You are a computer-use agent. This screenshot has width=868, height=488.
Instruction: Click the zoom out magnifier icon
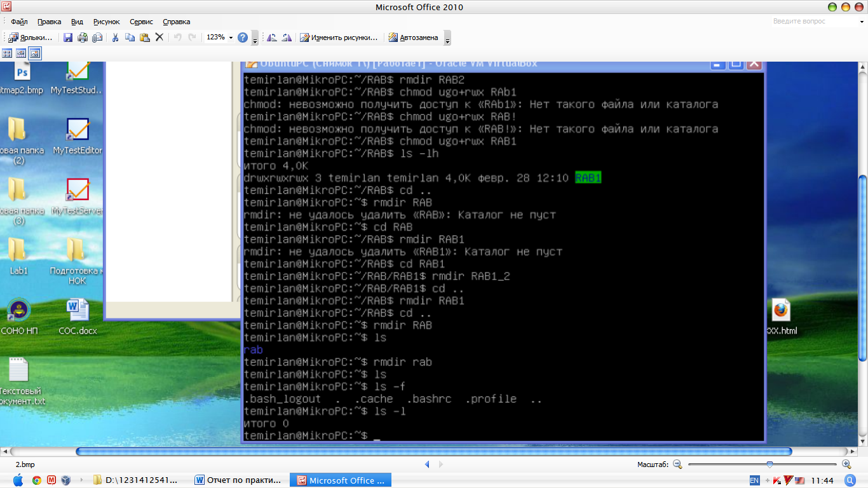click(x=677, y=464)
